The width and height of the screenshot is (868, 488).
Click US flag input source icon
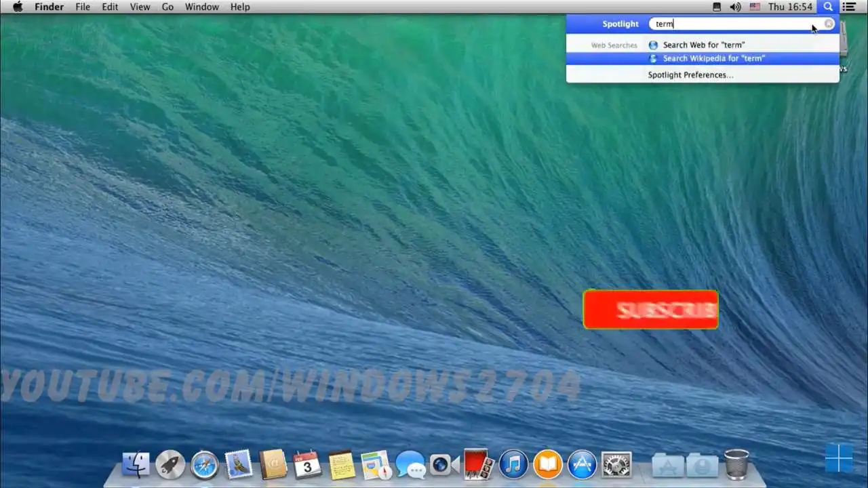(x=755, y=7)
